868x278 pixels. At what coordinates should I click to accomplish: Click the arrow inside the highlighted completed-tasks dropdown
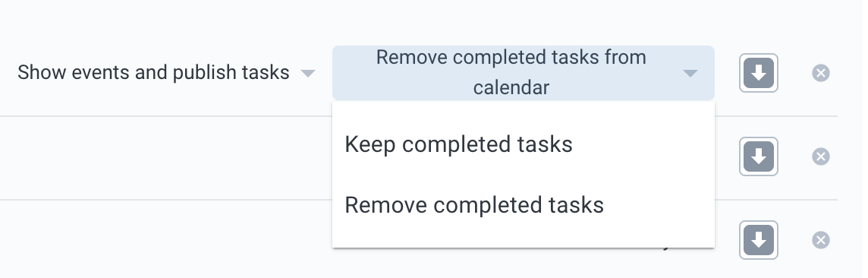(690, 73)
